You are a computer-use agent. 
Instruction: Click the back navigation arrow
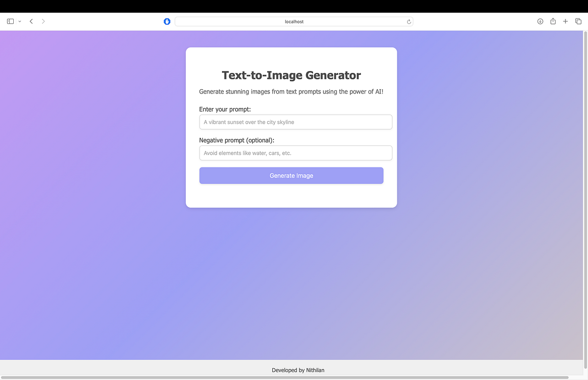tap(31, 21)
